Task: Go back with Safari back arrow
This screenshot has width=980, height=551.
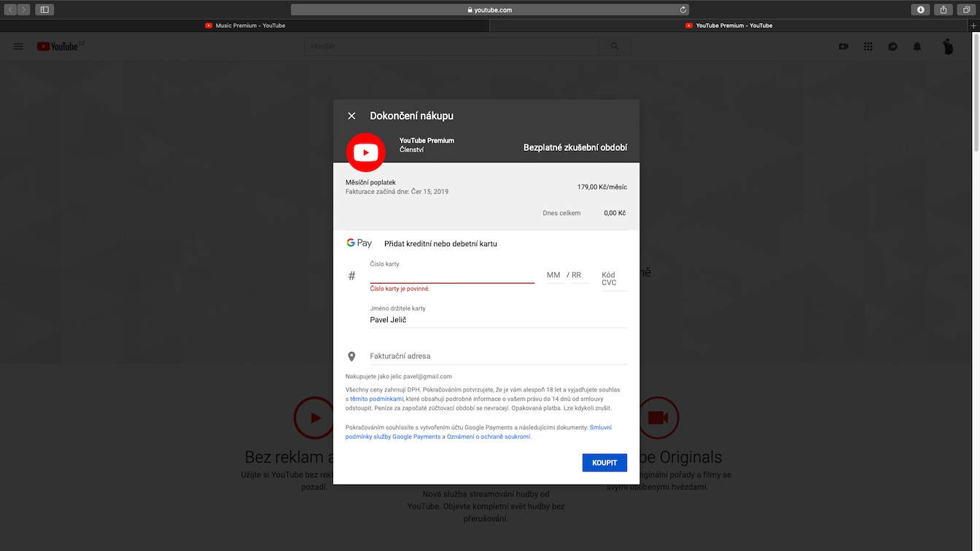Action: (11, 9)
